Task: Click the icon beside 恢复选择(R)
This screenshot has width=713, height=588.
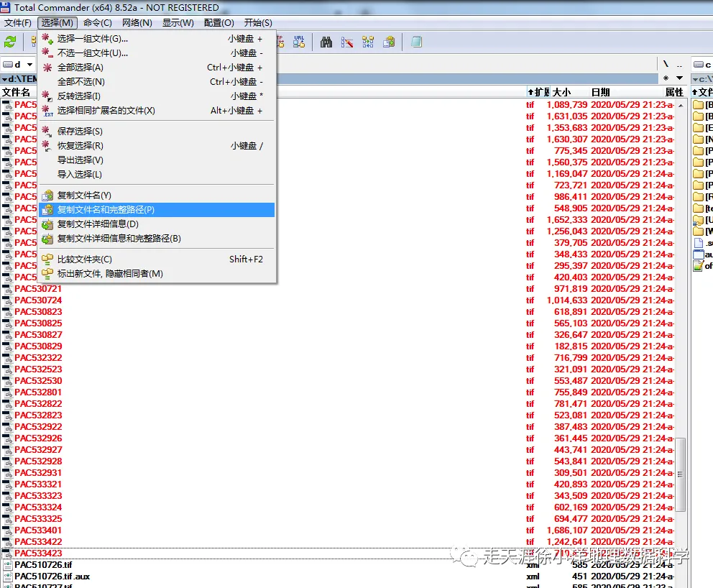Action: [47, 146]
